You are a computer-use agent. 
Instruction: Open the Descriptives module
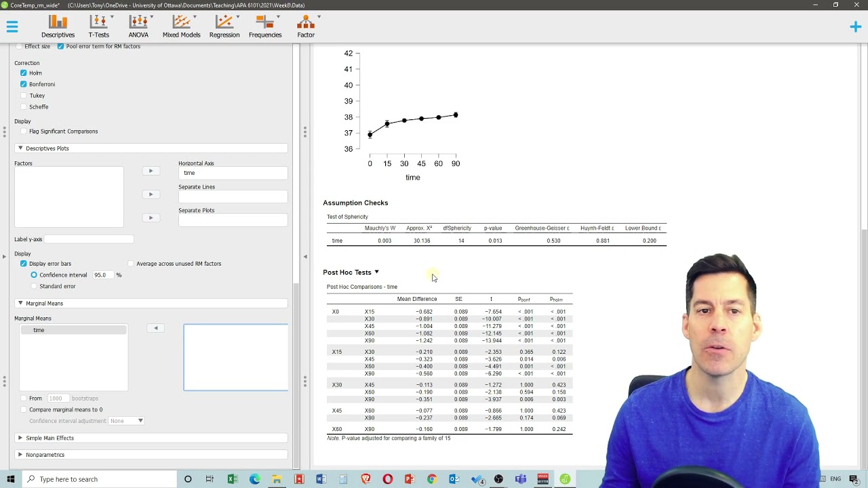[58, 26]
